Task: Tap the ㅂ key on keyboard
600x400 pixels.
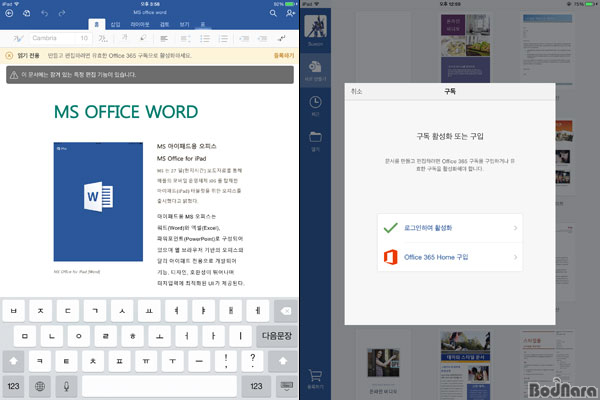Action: pos(13,311)
